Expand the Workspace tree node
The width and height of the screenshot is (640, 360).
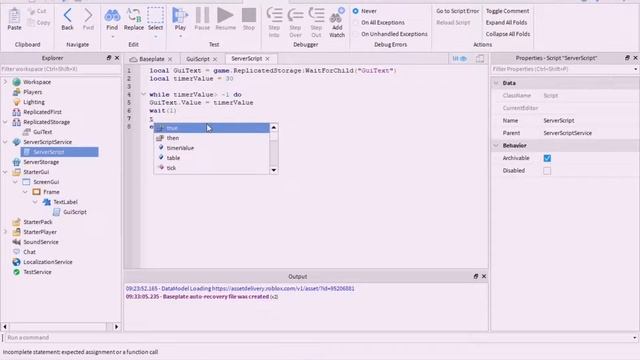click(5, 82)
